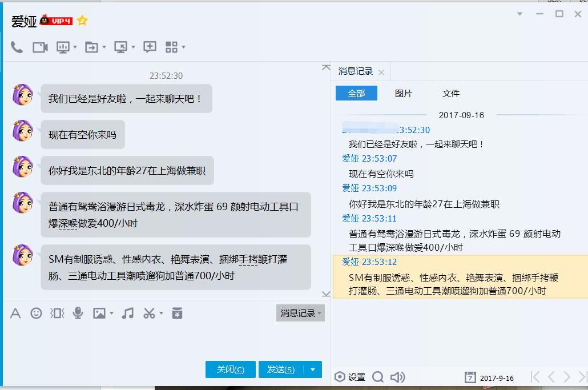Expand the apps grid dropdown arrow
The height and width of the screenshot is (390, 588).
183,47
